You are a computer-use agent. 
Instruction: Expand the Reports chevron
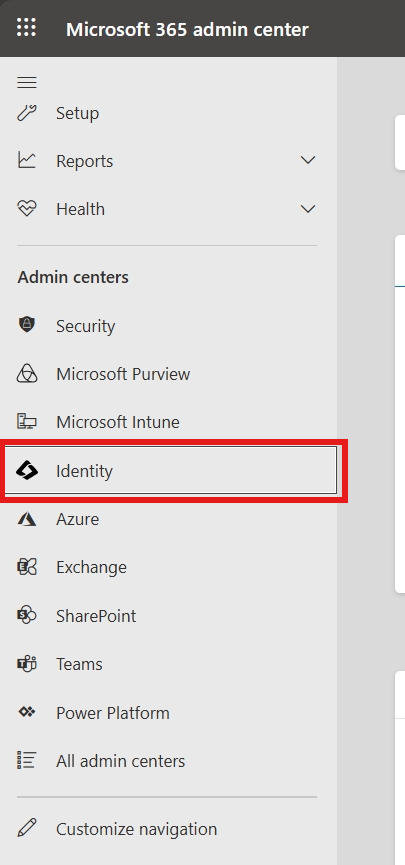pos(307,161)
